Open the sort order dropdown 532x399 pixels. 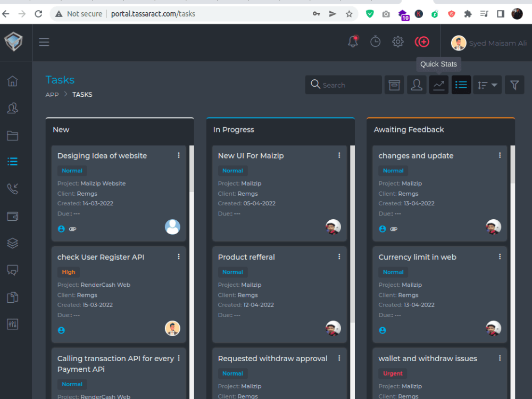coord(487,85)
